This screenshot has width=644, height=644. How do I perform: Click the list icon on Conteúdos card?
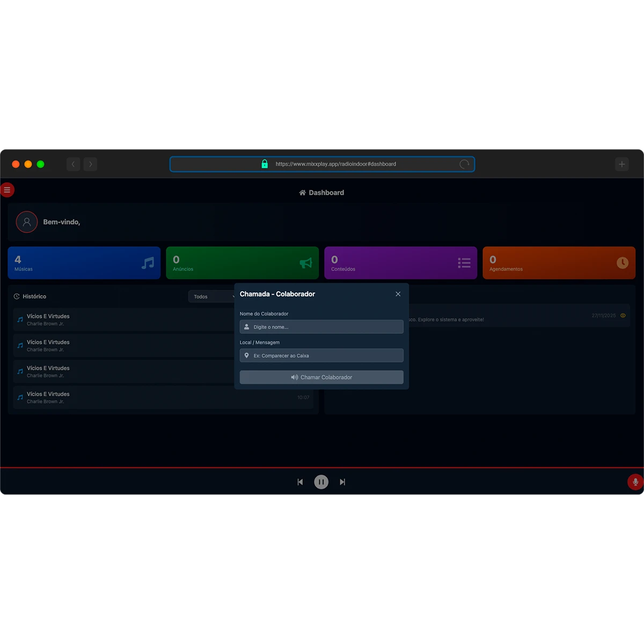464,263
